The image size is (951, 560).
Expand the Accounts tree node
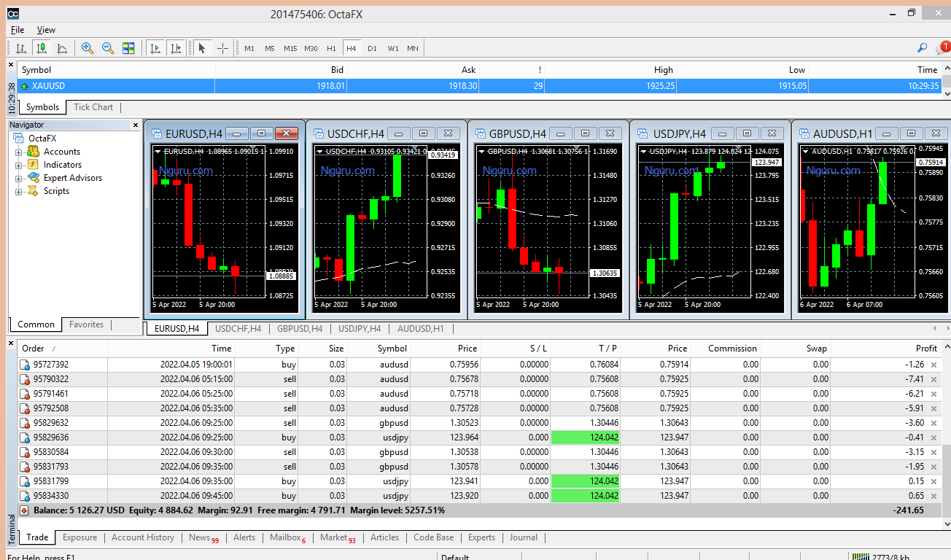click(x=18, y=152)
